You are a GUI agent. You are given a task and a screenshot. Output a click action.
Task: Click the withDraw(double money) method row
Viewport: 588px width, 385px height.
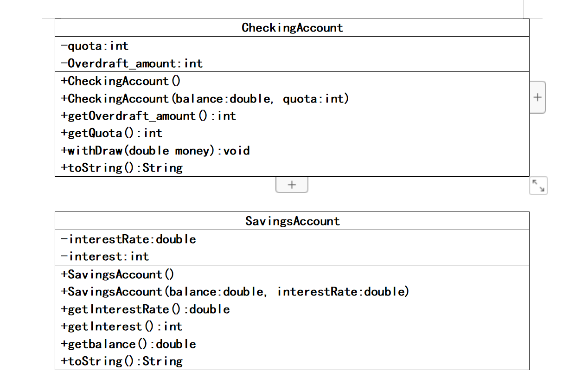155,150
